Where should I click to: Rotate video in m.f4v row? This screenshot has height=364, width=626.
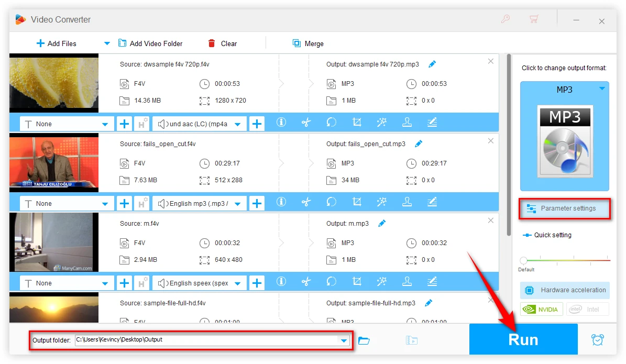(x=332, y=281)
